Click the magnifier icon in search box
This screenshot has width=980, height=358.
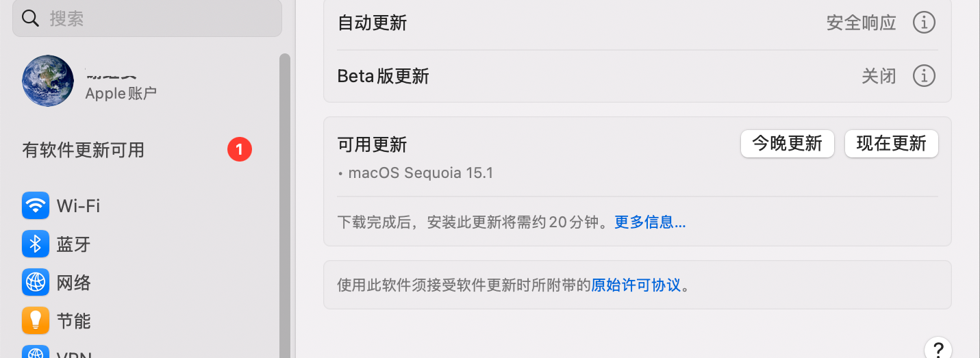tap(31, 18)
